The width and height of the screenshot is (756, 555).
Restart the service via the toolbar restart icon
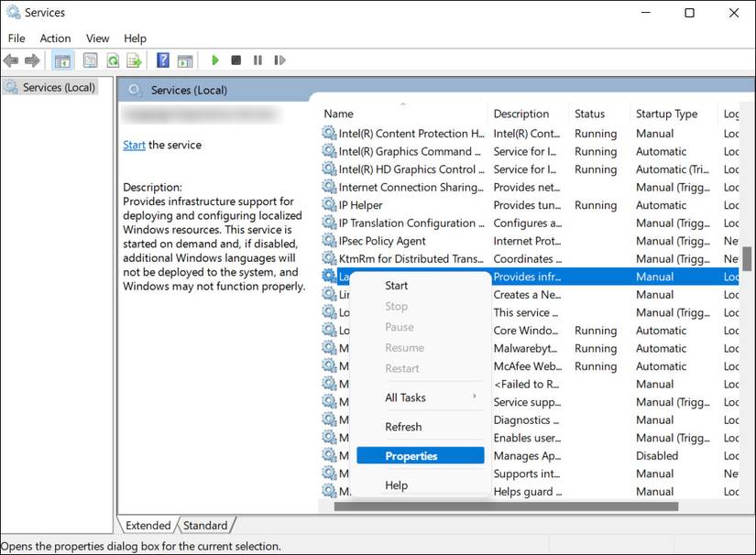coord(279,60)
